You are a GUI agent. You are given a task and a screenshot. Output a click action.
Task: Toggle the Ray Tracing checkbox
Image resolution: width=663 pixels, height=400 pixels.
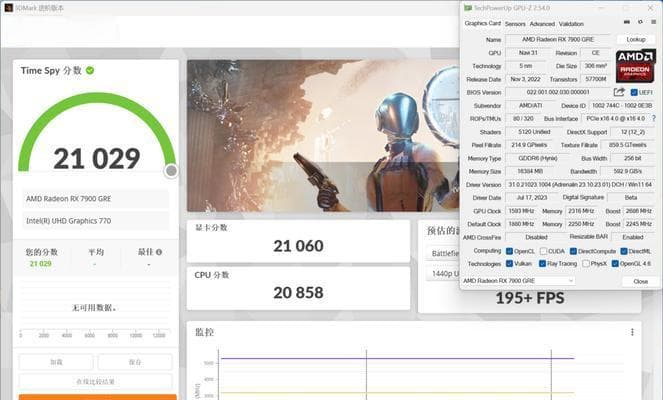pyautogui.click(x=542, y=263)
